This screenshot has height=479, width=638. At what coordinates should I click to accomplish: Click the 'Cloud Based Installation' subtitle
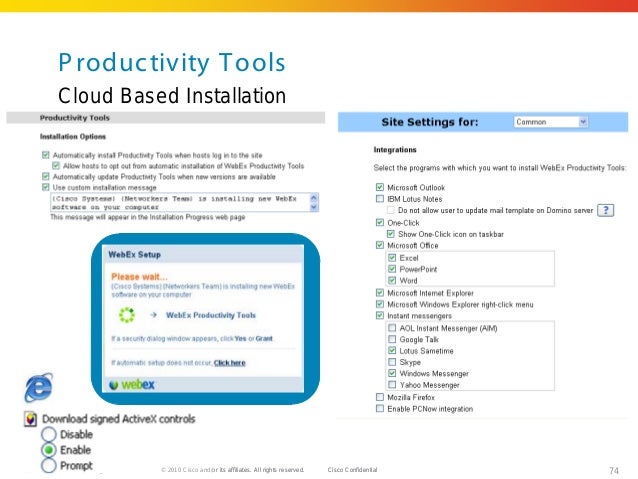point(172,96)
